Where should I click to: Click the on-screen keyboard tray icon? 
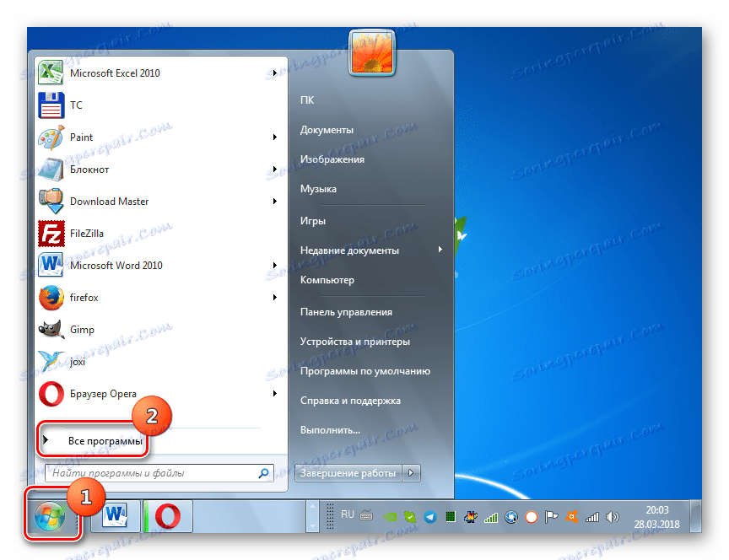pos(366,516)
